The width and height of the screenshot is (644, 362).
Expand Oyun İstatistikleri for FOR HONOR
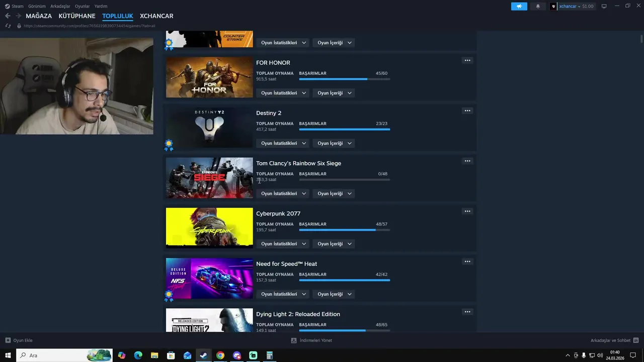(283, 93)
